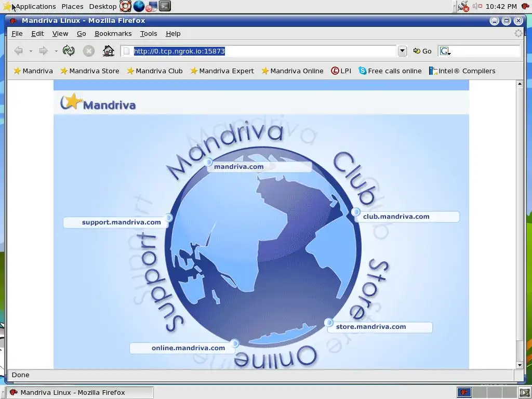Click the Mandriva star logo in page header

tap(98, 102)
